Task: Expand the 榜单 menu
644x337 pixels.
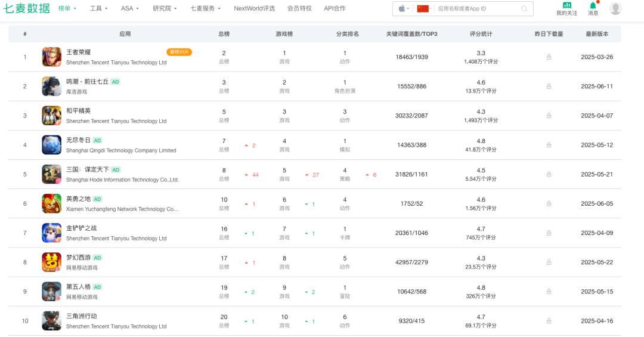Action: (x=67, y=9)
